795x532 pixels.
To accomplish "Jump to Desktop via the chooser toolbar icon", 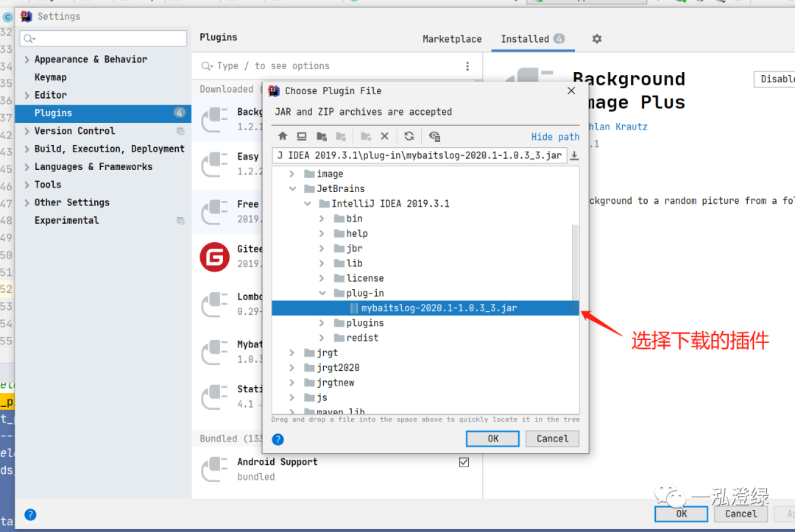I will tap(303, 136).
